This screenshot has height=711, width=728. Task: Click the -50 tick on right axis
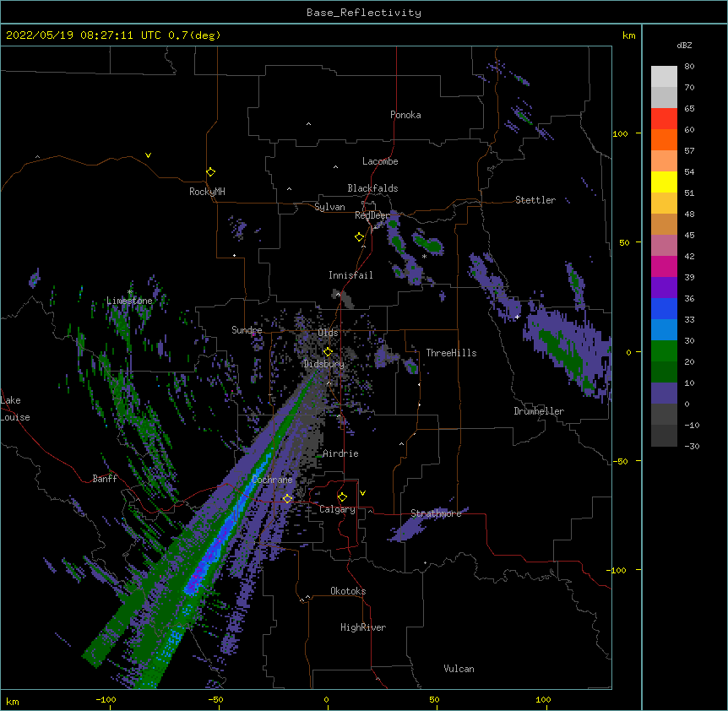[x=620, y=461]
